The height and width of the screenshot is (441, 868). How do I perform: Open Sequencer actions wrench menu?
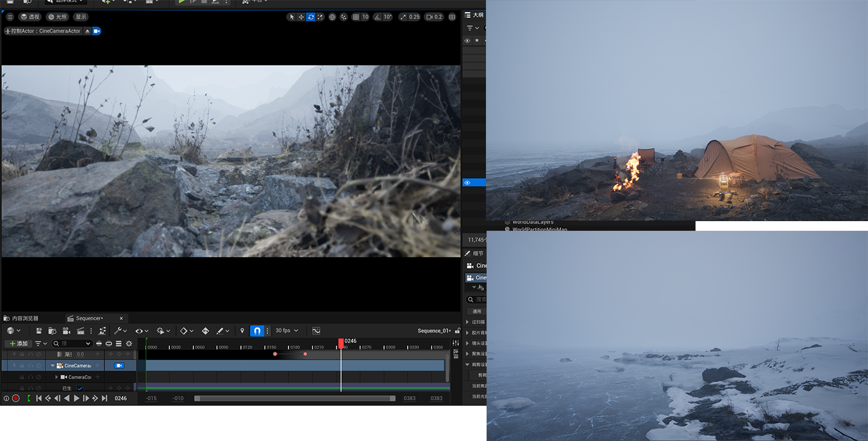click(x=120, y=331)
